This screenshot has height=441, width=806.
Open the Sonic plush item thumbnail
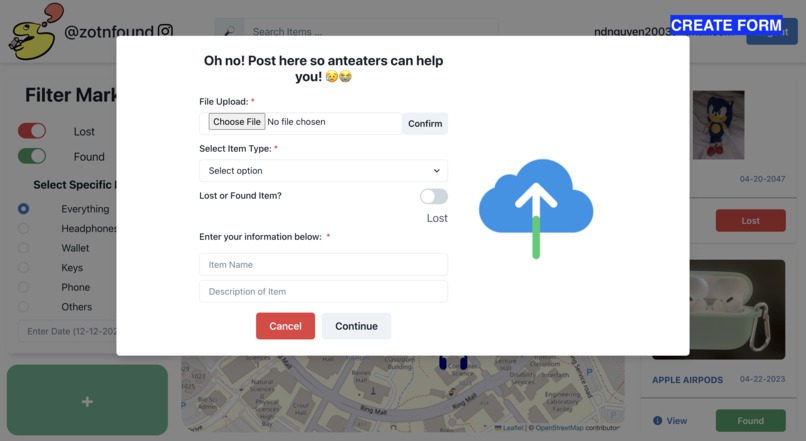pos(718,125)
